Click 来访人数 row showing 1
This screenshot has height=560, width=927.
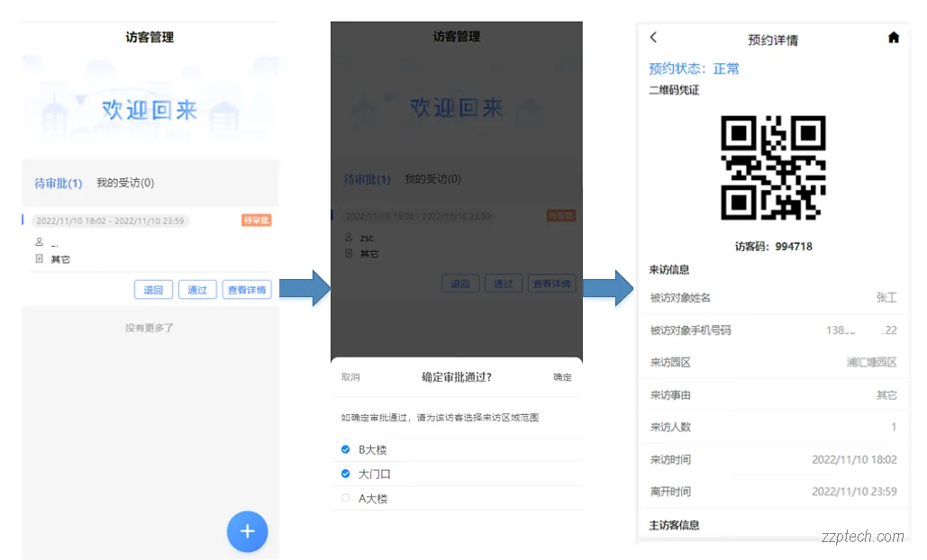pos(773,427)
